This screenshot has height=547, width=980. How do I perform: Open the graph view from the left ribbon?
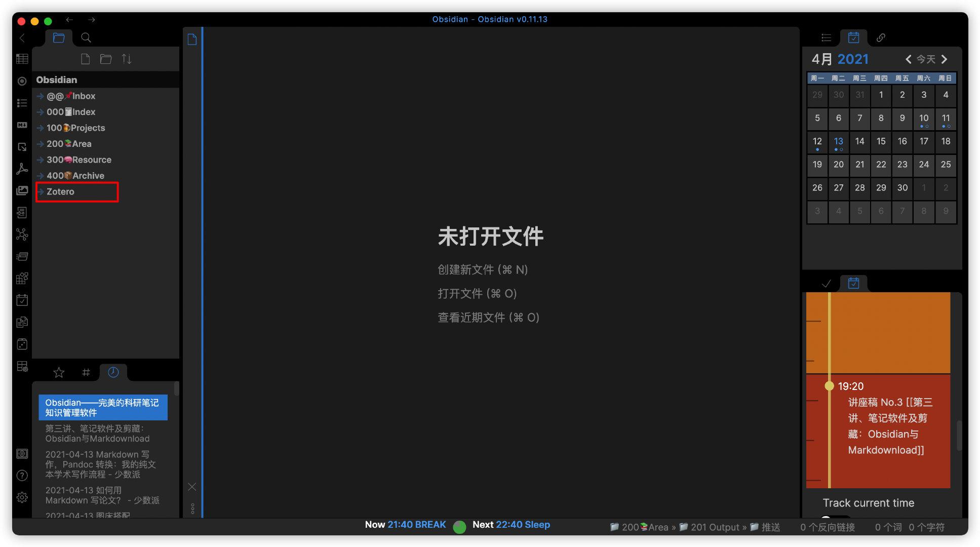(22, 234)
